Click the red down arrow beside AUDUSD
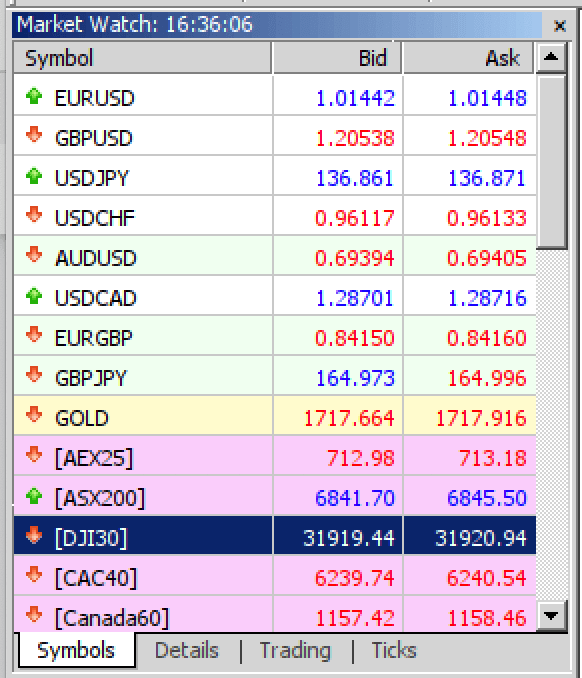 (x=34, y=254)
